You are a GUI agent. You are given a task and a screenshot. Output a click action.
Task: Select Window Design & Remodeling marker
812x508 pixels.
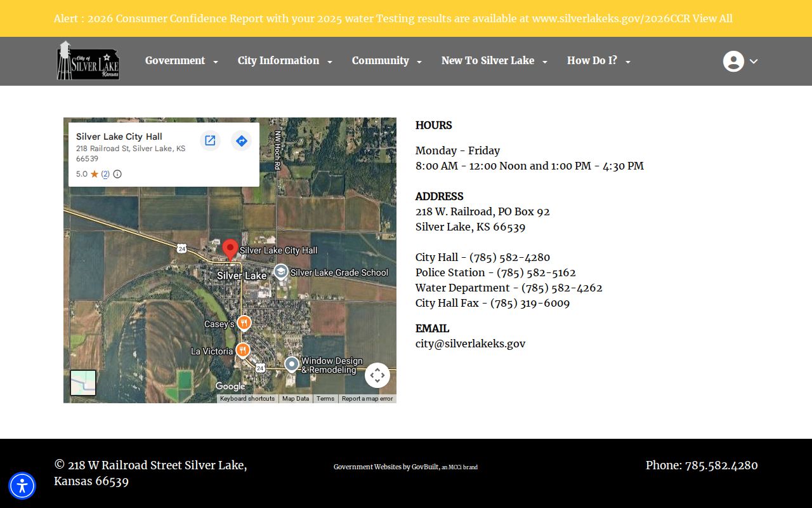tap(291, 364)
